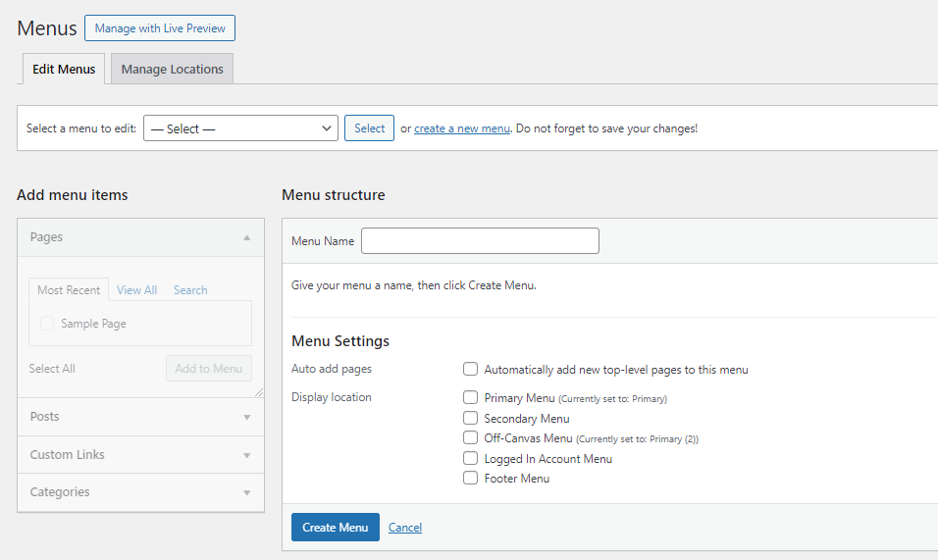Expand the Posts panel arrow
The height and width of the screenshot is (560, 938).
[x=246, y=417]
